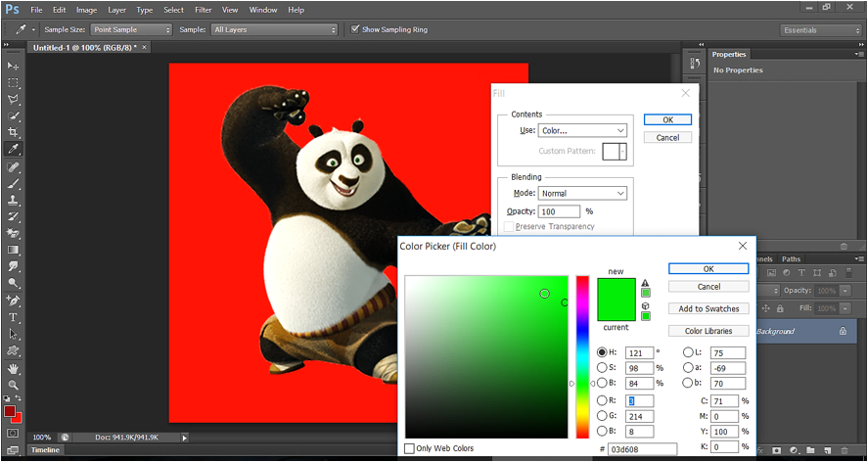Click OK in the Color Picker

pos(708,268)
